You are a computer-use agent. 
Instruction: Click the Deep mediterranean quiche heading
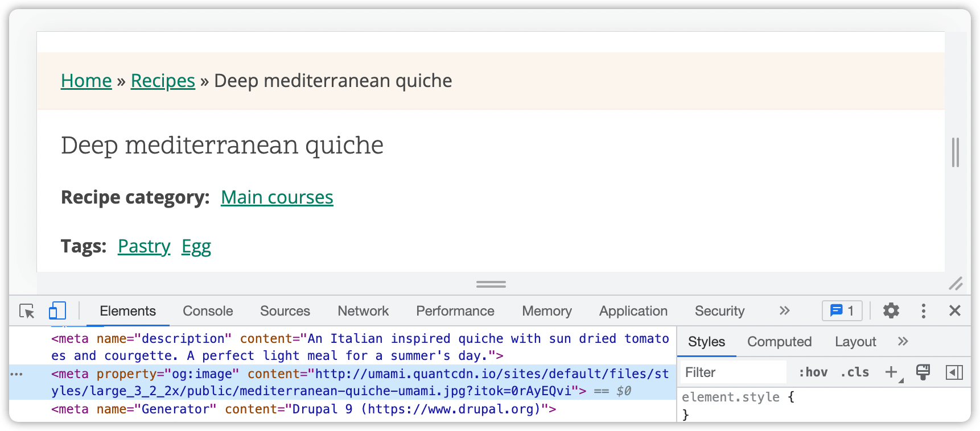(x=222, y=145)
